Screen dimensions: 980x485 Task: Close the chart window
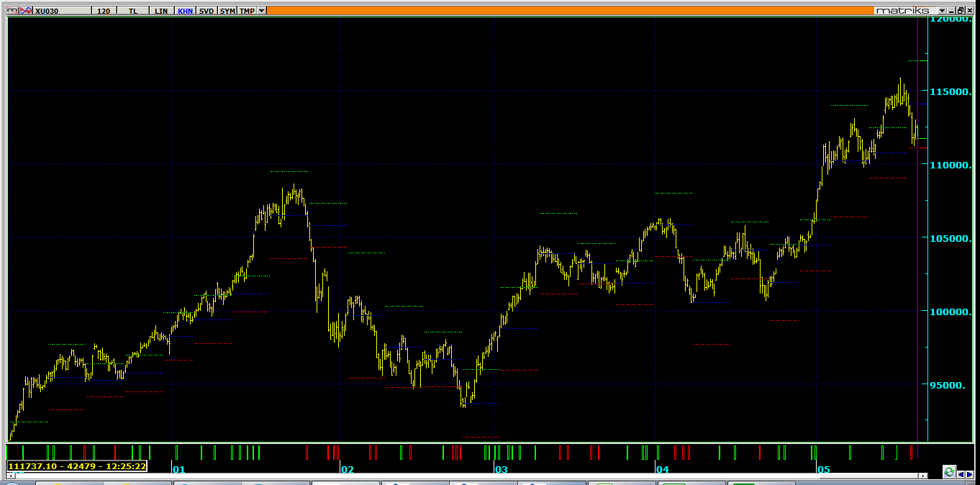(969, 11)
